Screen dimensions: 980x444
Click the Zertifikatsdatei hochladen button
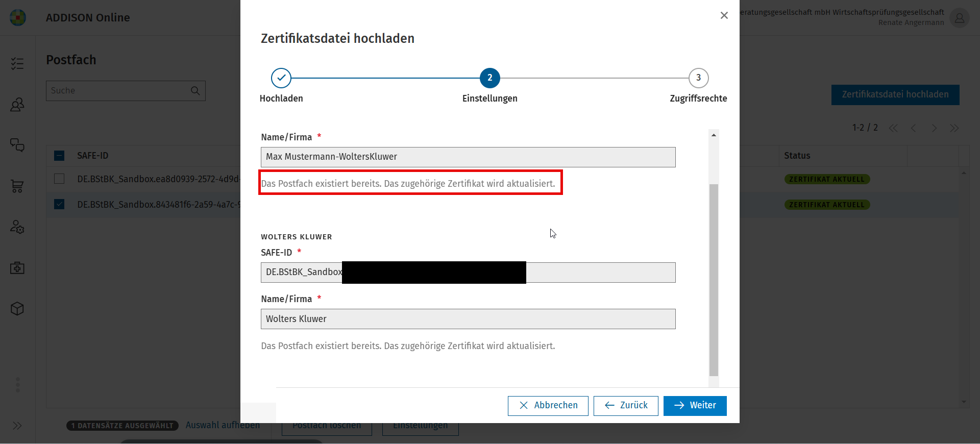(x=895, y=95)
